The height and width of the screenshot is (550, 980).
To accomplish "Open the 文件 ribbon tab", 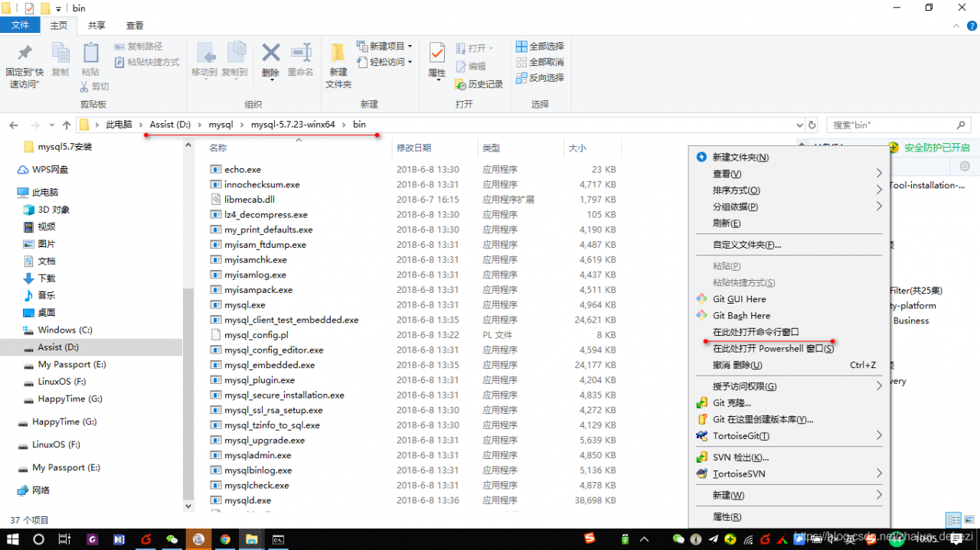I will click(x=20, y=25).
